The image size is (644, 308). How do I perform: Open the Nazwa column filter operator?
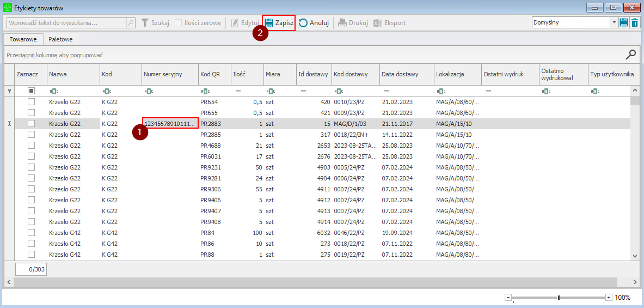(x=53, y=91)
